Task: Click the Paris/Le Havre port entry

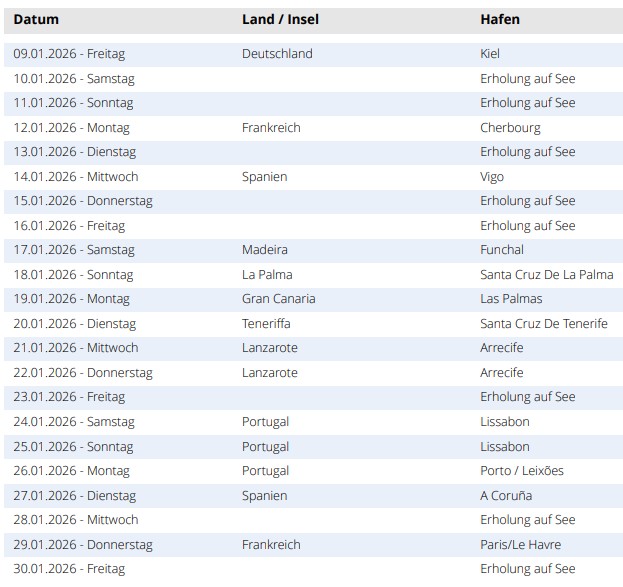Action: (520, 545)
